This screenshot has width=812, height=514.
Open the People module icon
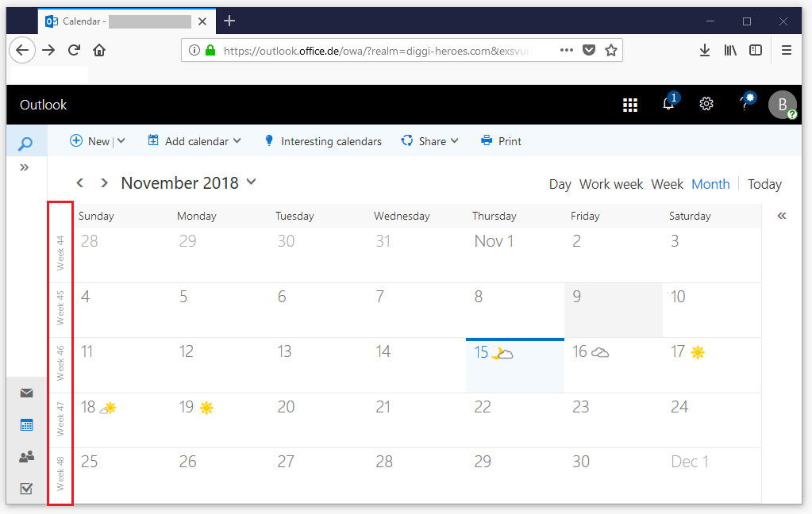[27, 457]
